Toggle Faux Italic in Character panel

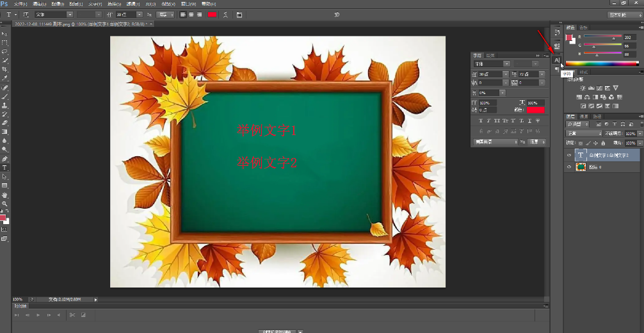pyautogui.click(x=488, y=121)
